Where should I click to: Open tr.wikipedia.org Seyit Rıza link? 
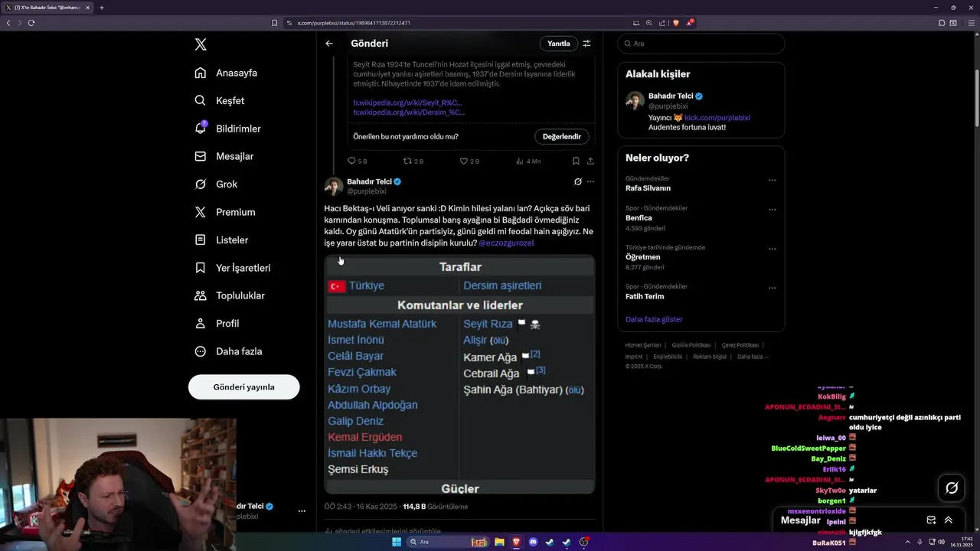tap(407, 103)
